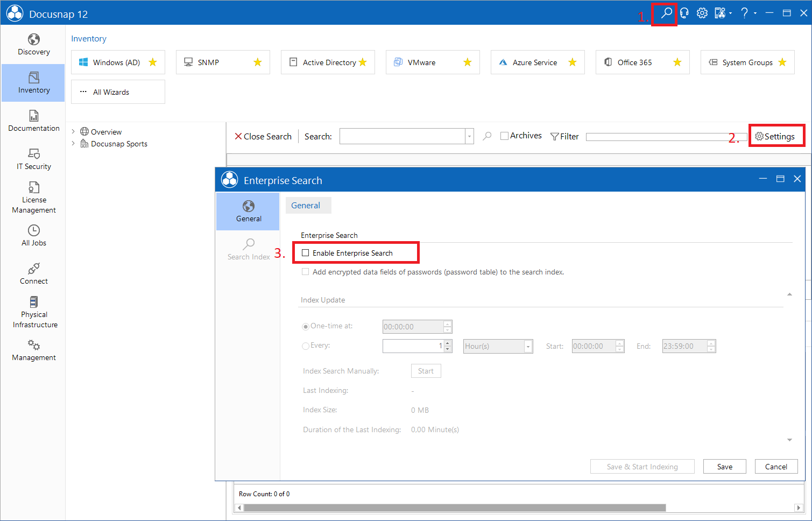This screenshot has height=521, width=812.
Task: Click the horizontal scrollbar in results grid
Action: (455, 508)
